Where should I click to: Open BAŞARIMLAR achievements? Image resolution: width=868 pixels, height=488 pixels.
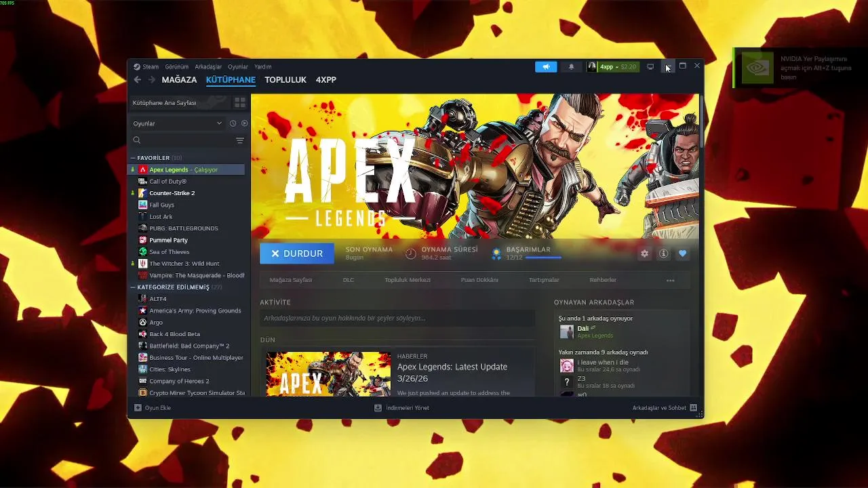pyautogui.click(x=527, y=253)
